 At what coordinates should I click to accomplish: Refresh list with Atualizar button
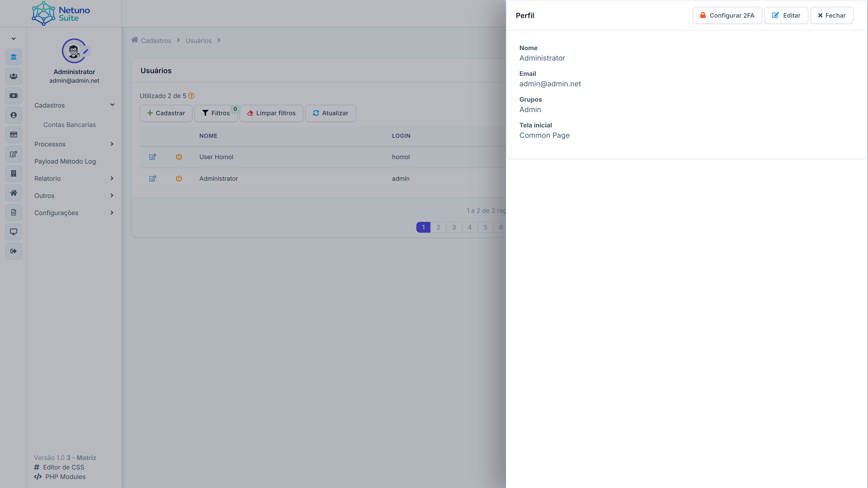330,113
